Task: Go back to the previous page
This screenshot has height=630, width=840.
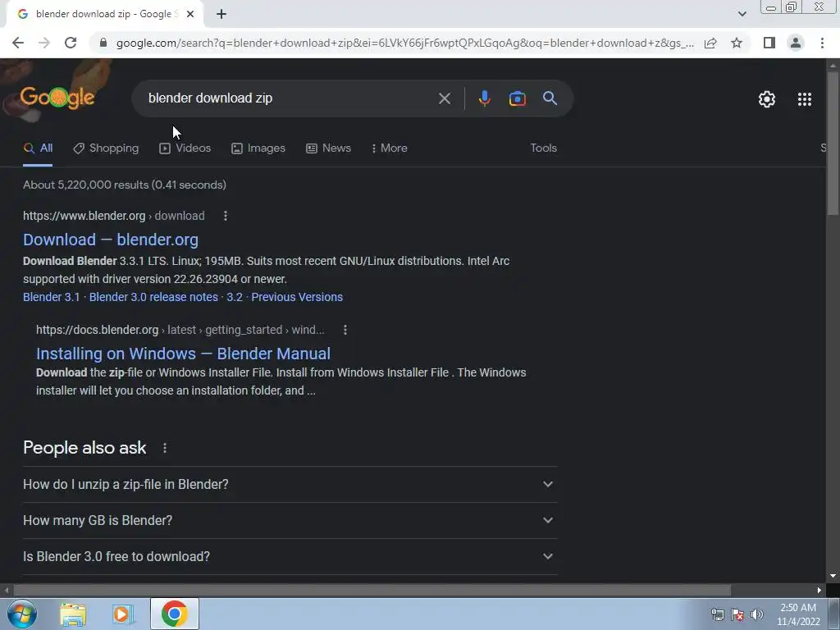Action: coord(18,43)
